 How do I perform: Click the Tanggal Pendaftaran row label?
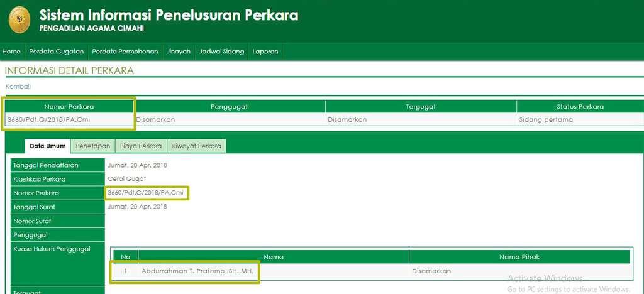(57, 165)
